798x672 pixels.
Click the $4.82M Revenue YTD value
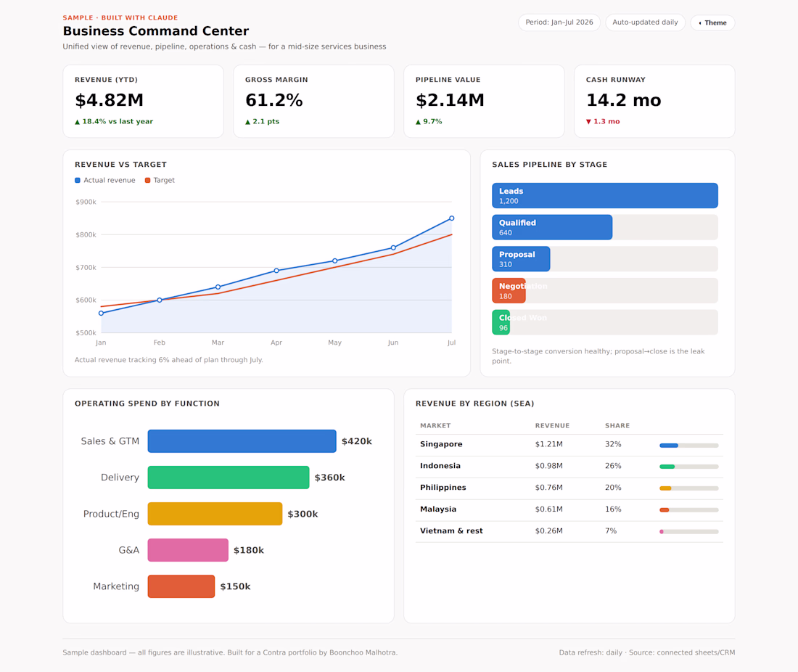[x=110, y=100]
